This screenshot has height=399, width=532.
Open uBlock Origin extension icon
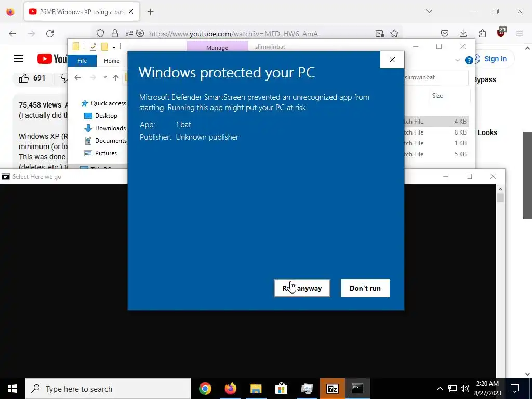501,33
